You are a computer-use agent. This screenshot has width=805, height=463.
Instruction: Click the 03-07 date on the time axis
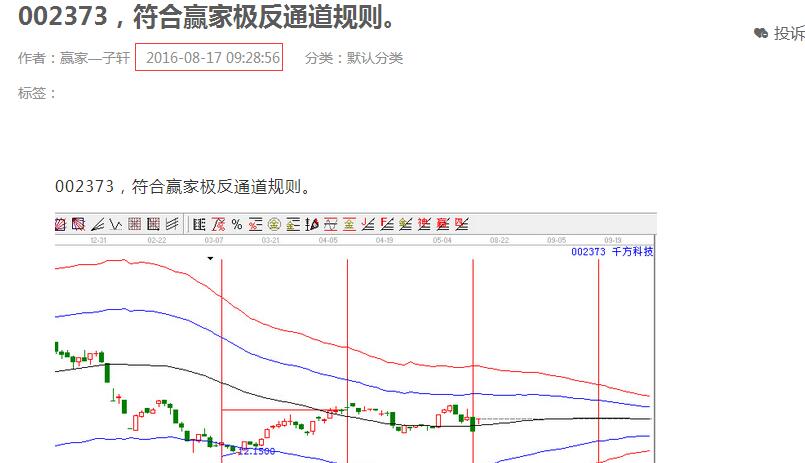pyautogui.click(x=214, y=241)
